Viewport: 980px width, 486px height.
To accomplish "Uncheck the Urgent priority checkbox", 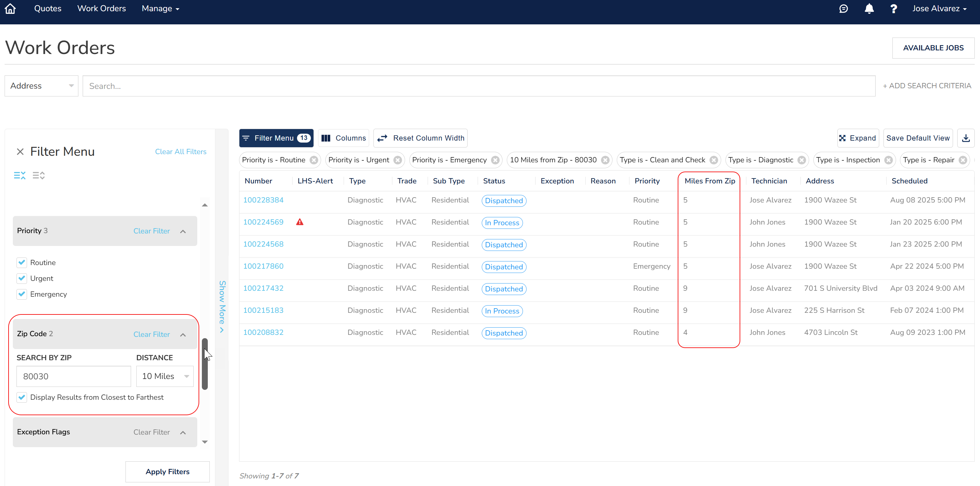I will tap(22, 278).
